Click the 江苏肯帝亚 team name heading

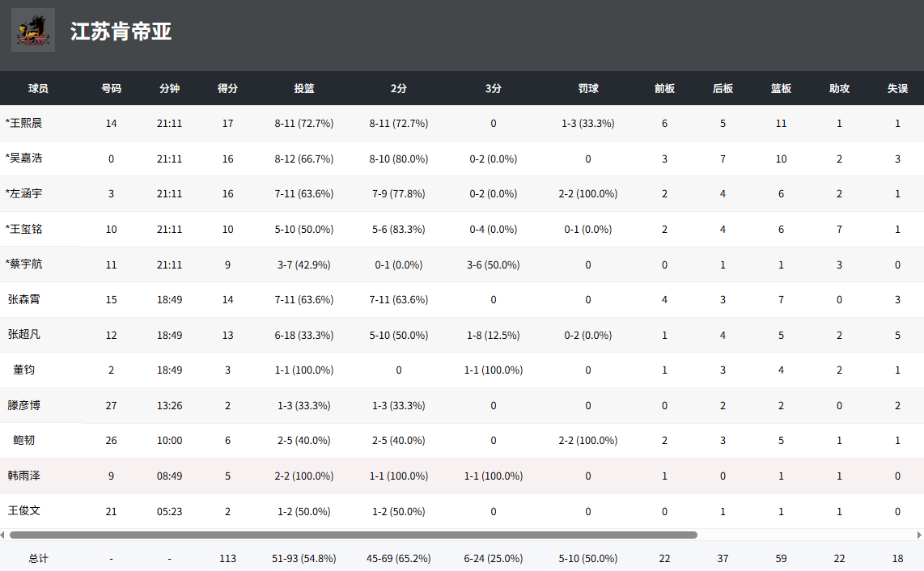[121, 32]
